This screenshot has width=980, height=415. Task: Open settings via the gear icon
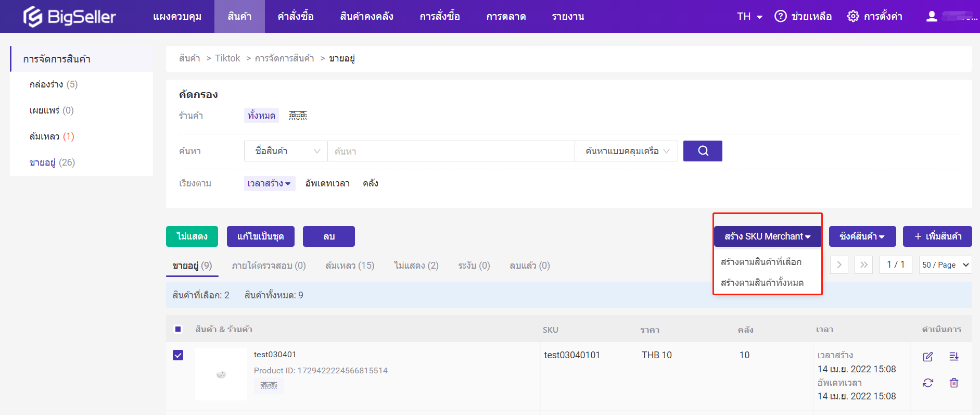[852, 16]
